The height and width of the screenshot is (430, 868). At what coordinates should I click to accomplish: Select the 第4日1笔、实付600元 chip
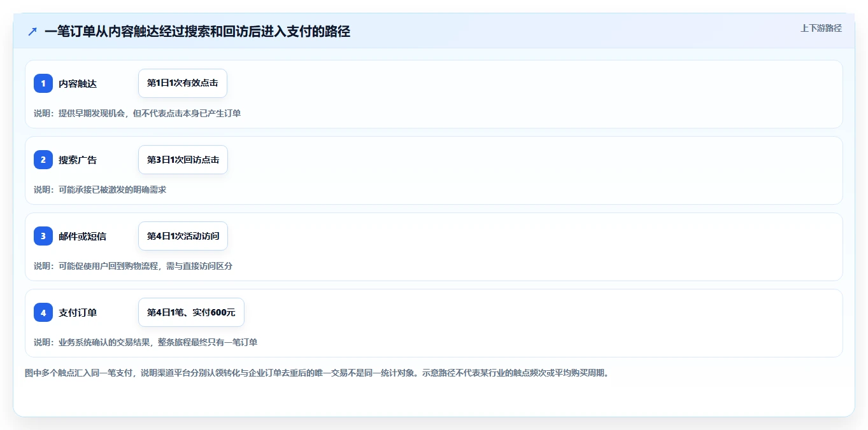(191, 312)
